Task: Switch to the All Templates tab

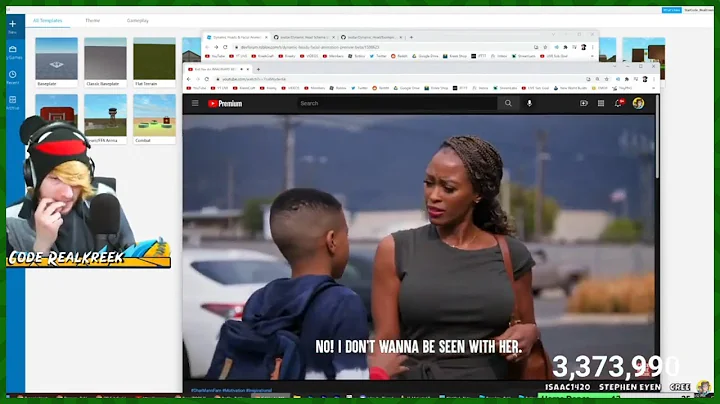Action: click(48, 21)
